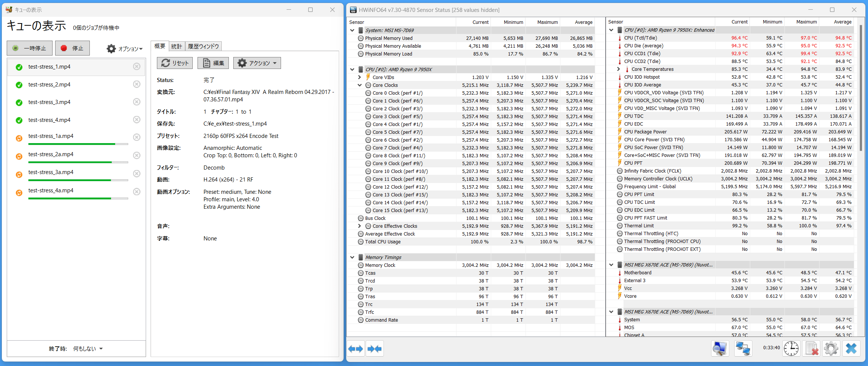Image resolution: width=868 pixels, height=366 pixels.
Task: Stop encoding with 停止 button
Action: pyautogui.click(x=72, y=48)
